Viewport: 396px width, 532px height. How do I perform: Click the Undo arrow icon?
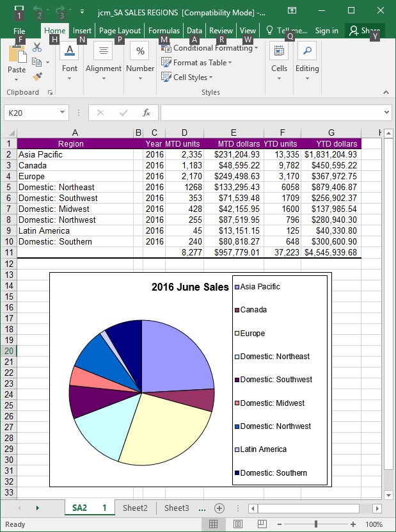coord(39,11)
